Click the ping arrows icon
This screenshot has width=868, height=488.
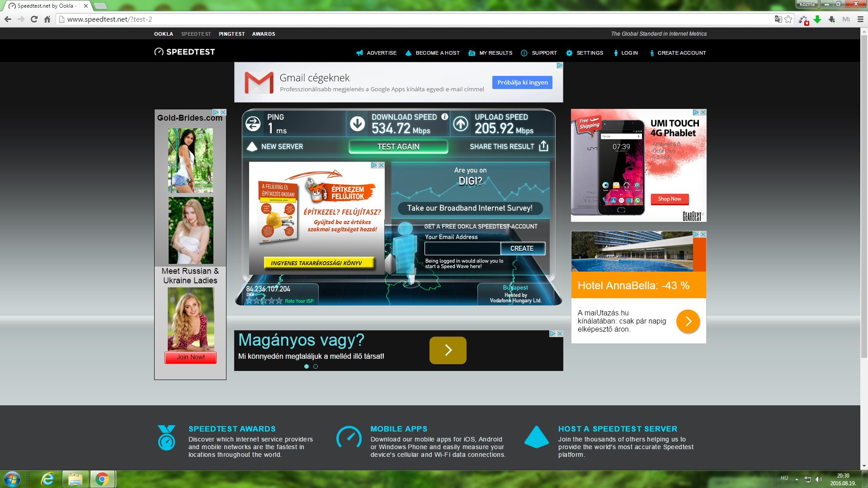(253, 124)
